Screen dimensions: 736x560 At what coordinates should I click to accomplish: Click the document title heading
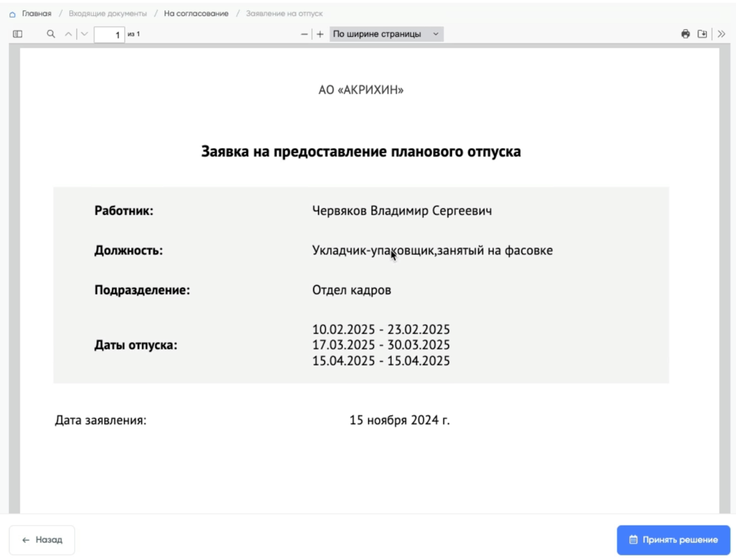click(360, 151)
